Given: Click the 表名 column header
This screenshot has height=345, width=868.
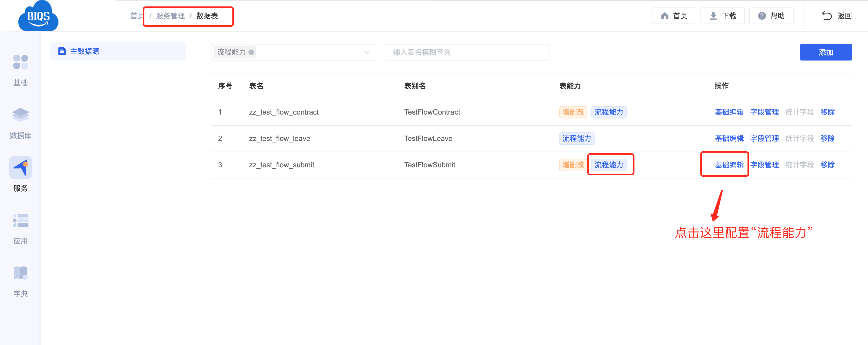Looking at the screenshot, I should (x=256, y=86).
